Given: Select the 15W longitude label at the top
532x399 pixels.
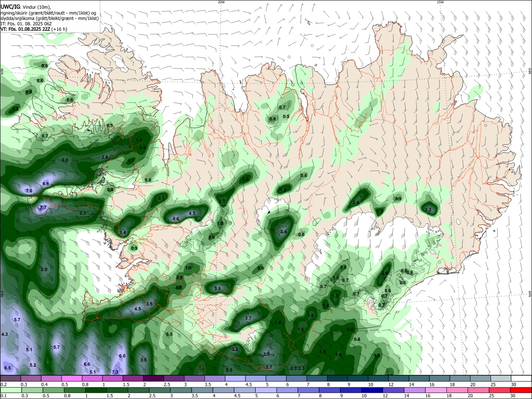Looking at the screenshot, I should [x=440, y=2].
